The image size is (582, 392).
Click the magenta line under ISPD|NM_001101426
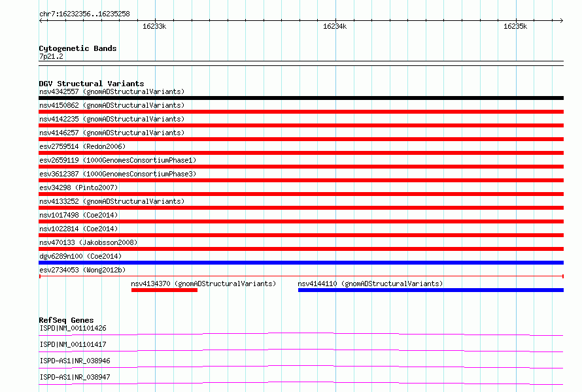point(301,334)
